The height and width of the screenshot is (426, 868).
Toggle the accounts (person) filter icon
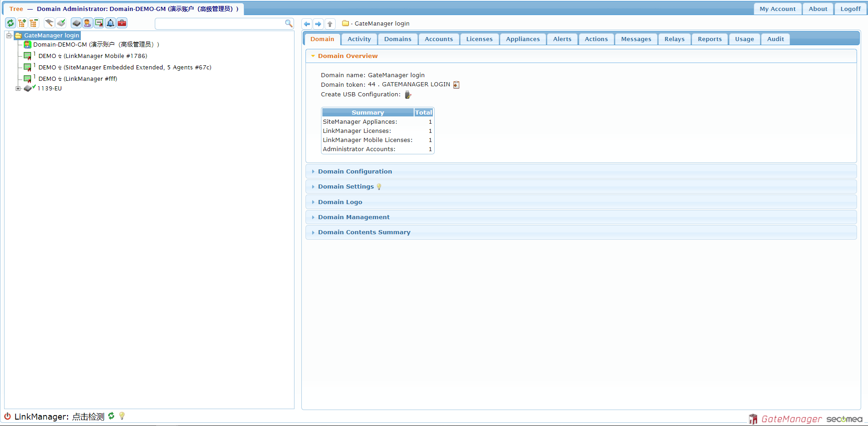click(x=88, y=23)
